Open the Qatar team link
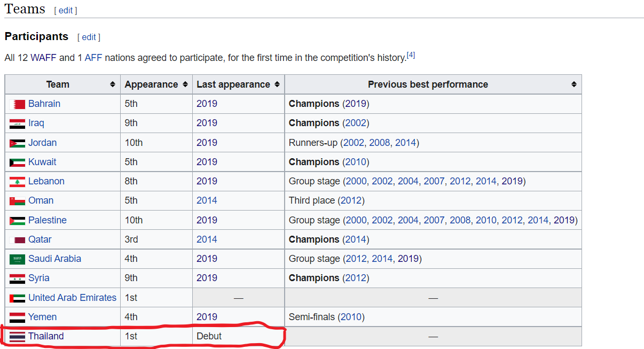The height and width of the screenshot is (349, 644). 40,239
